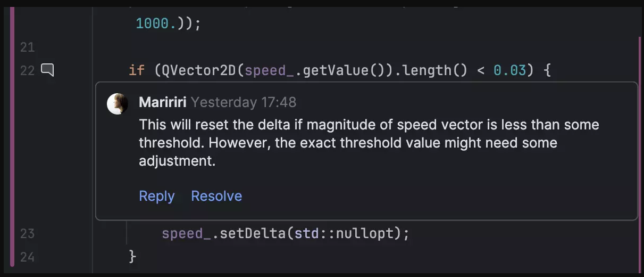Click the closing brace on line 24
This screenshot has width=644, height=277.
132,257
